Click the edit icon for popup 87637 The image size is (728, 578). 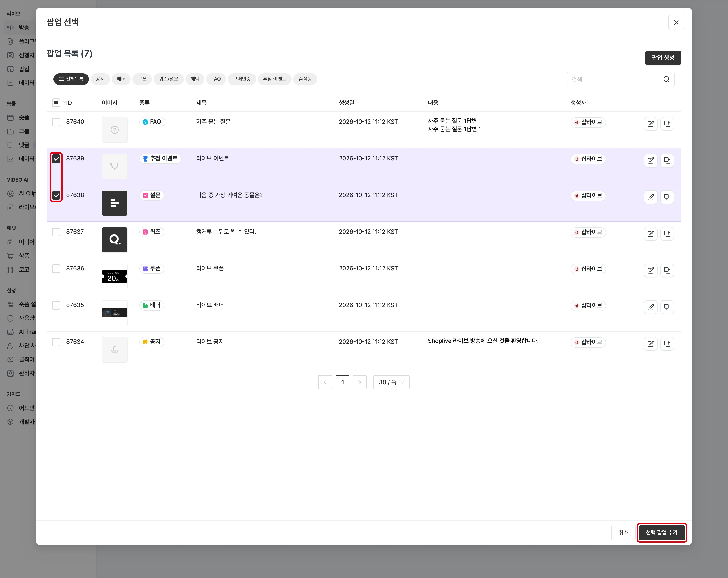650,234
